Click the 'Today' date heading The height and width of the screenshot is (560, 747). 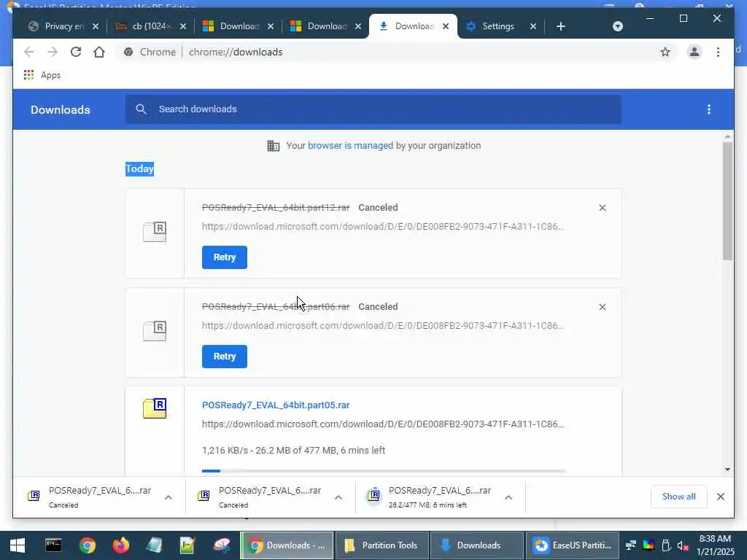pyautogui.click(x=139, y=168)
